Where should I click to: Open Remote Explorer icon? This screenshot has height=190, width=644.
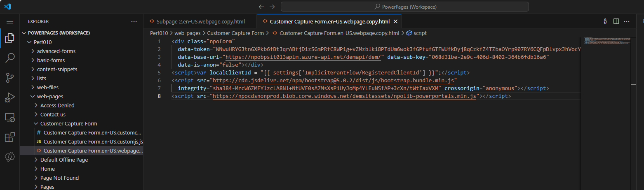[10, 117]
